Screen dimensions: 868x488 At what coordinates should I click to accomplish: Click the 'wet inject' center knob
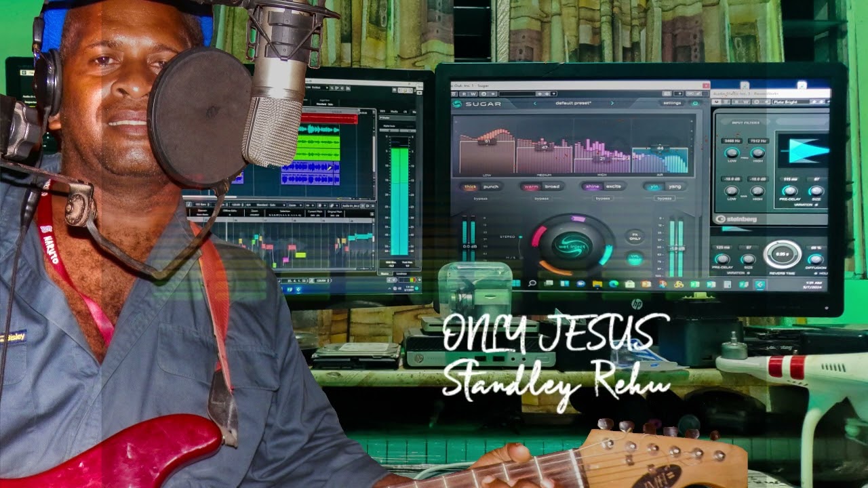[x=572, y=245]
